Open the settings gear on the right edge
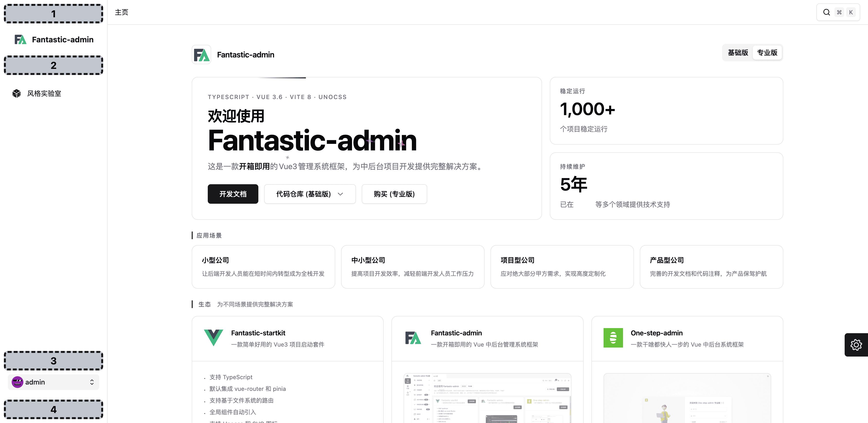Screen dimensions: 868x423 click(x=856, y=345)
